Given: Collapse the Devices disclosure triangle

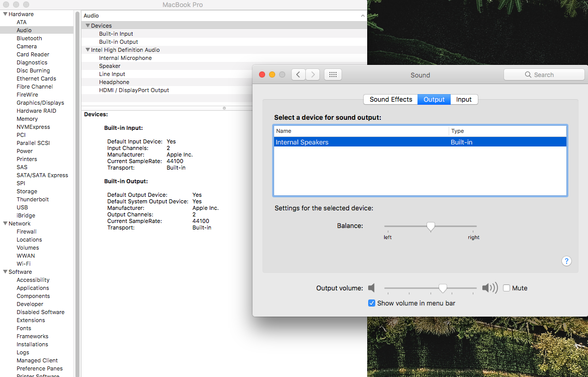Looking at the screenshot, I should pyautogui.click(x=88, y=26).
